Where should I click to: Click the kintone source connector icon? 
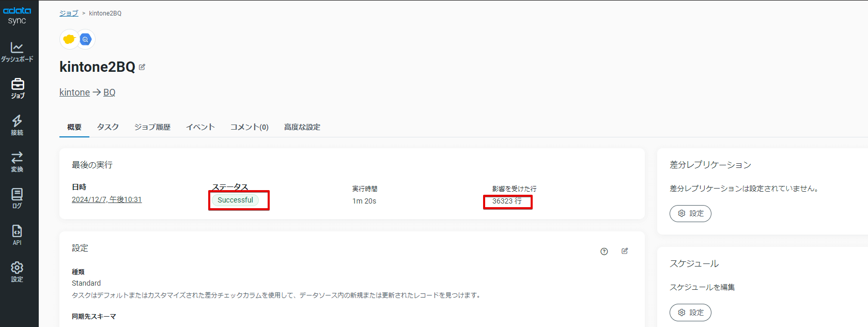point(69,39)
